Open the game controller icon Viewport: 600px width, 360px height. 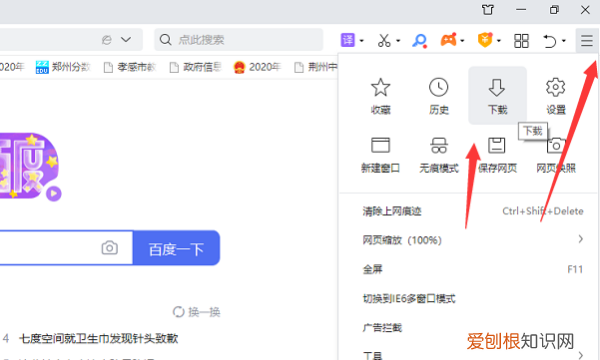pos(449,40)
